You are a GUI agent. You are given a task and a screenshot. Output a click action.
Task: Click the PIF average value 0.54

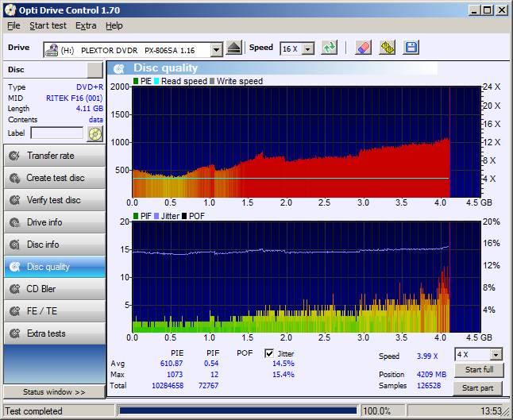(x=211, y=364)
